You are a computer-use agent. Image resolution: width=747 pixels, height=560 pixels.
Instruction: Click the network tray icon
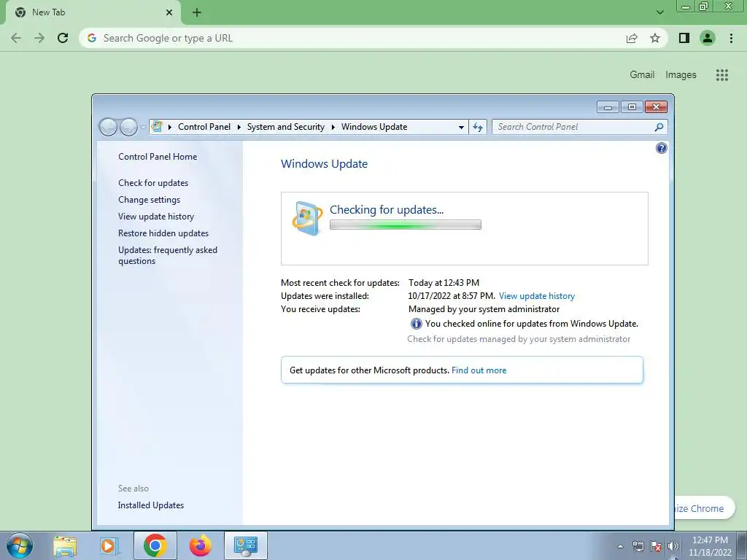[x=638, y=546]
